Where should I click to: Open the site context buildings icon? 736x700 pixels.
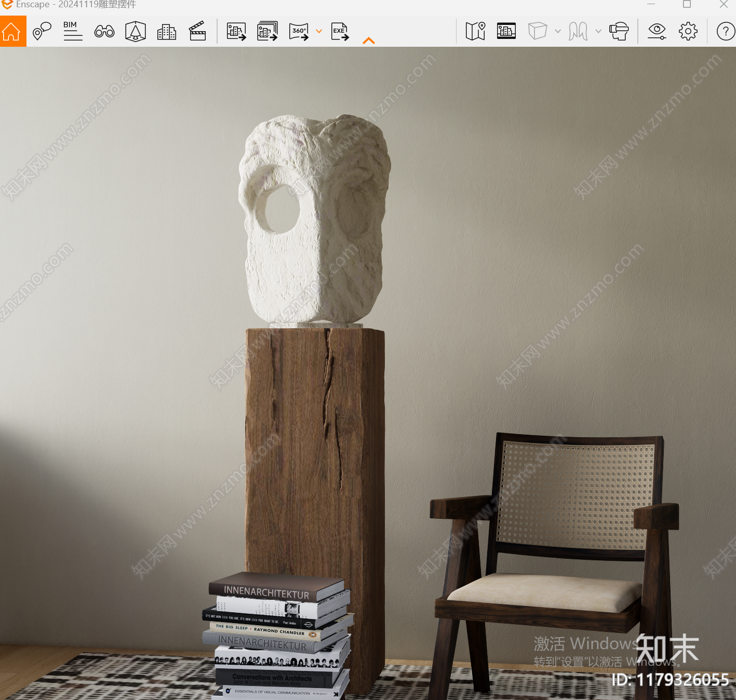167,32
